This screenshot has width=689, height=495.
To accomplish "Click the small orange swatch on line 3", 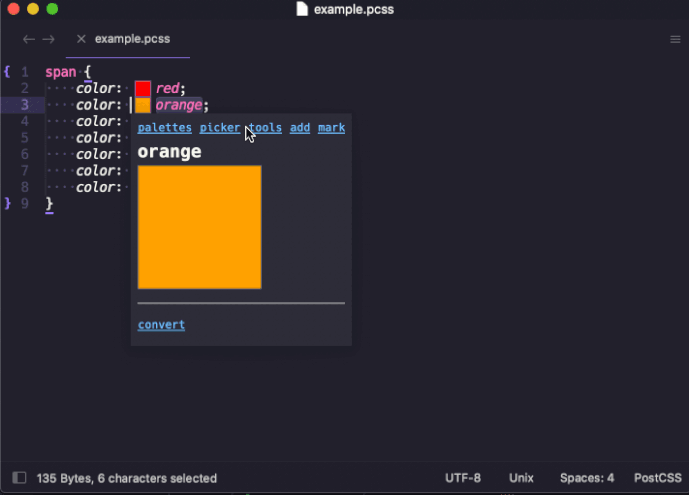I will (143, 105).
